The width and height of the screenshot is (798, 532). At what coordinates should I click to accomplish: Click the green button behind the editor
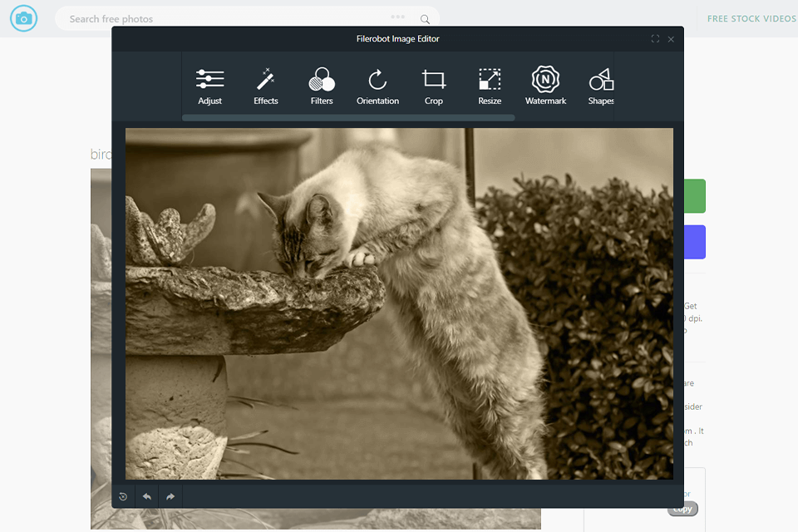[x=695, y=196]
